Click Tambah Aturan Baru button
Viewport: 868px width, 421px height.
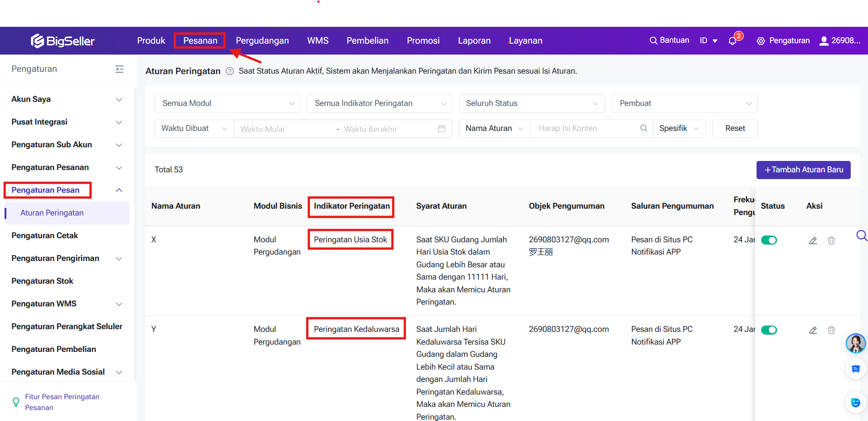tap(803, 170)
